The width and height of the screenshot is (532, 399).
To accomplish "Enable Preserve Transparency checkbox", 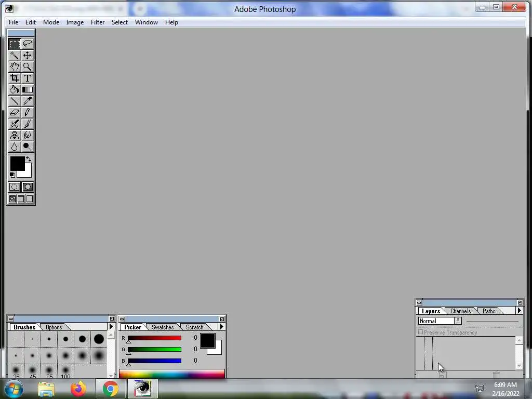I will (x=420, y=332).
